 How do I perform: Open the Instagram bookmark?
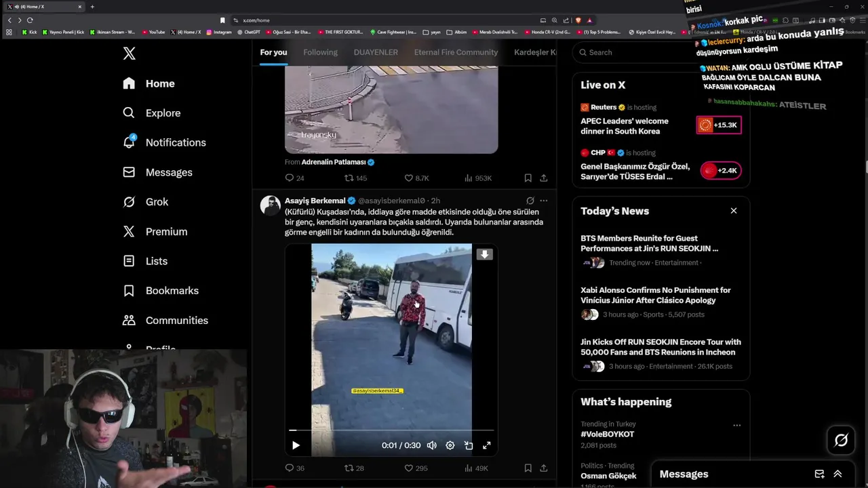point(219,32)
